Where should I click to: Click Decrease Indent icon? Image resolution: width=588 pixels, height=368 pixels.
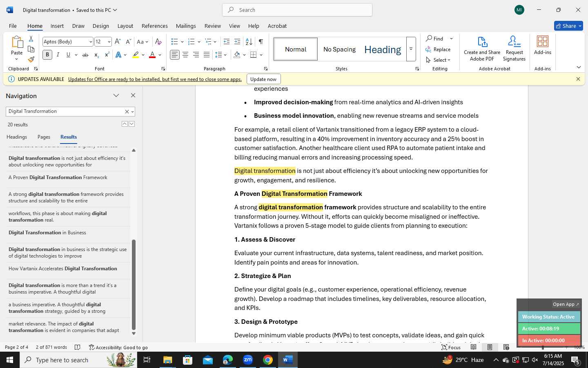227,42
